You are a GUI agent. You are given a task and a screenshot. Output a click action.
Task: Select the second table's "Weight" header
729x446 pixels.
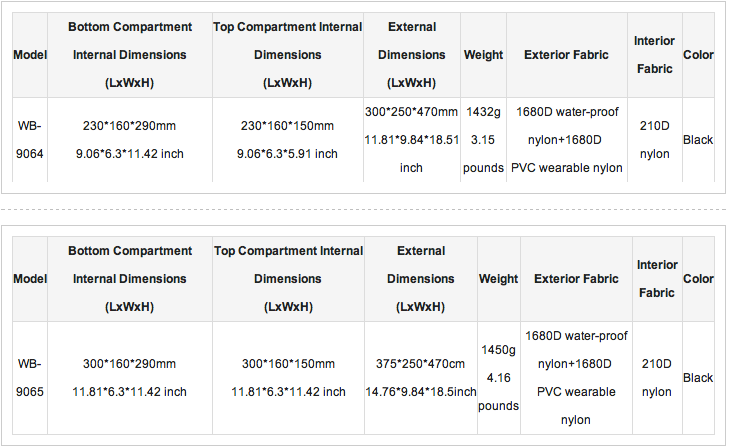499,279
